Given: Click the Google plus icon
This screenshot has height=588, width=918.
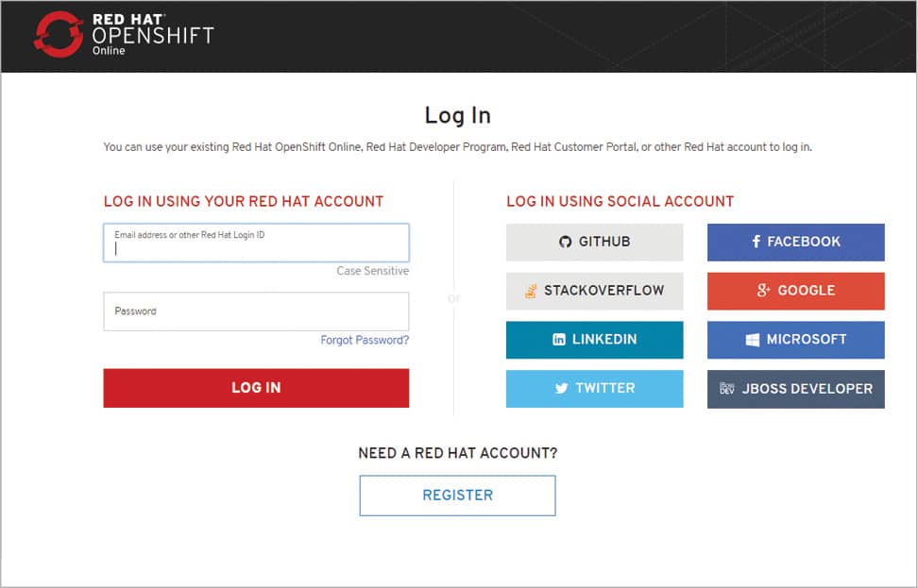Looking at the screenshot, I should (764, 291).
